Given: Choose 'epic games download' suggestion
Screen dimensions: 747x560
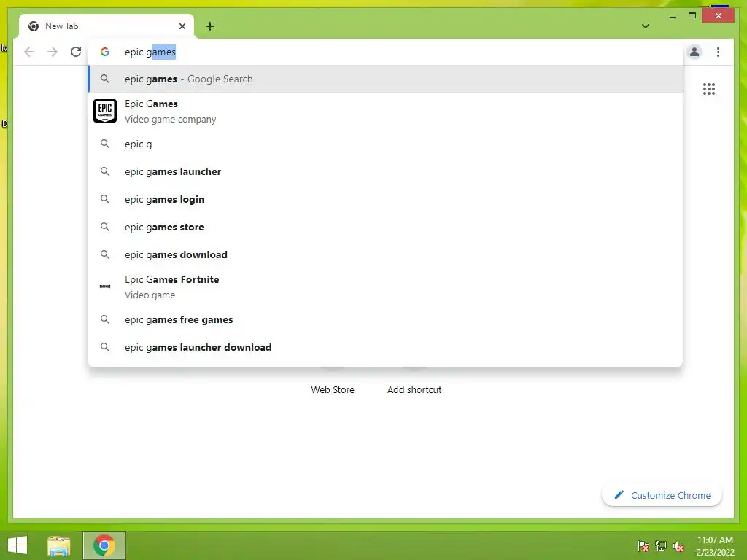Looking at the screenshot, I should coord(385,254).
